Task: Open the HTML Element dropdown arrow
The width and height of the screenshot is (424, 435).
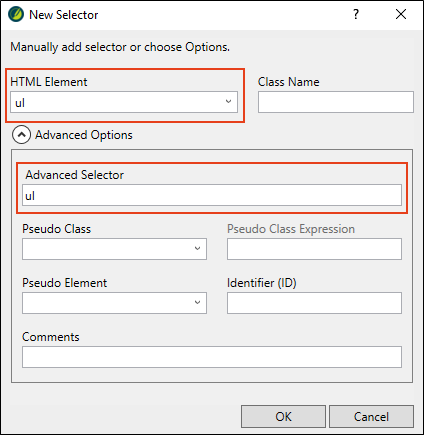Action: tap(228, 102)
